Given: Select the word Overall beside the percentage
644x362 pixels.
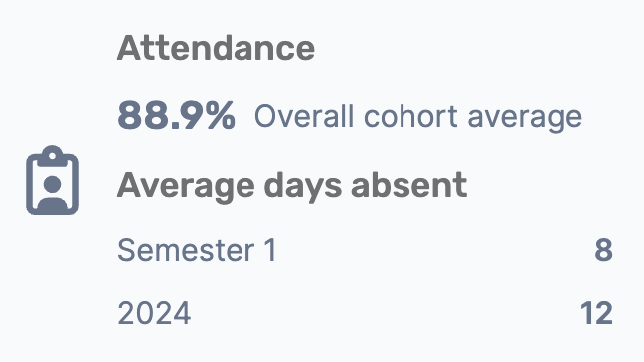Looking at the screenshot, I should (304, 116).
